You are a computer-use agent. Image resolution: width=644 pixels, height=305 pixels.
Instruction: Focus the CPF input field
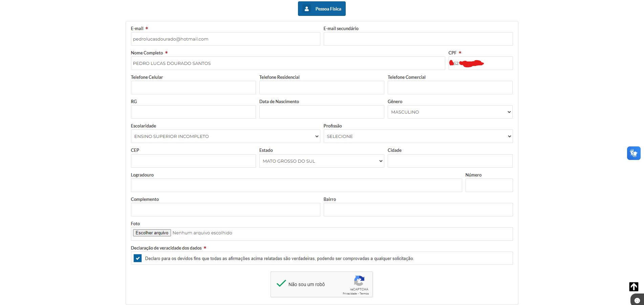[x=480, y=63]
